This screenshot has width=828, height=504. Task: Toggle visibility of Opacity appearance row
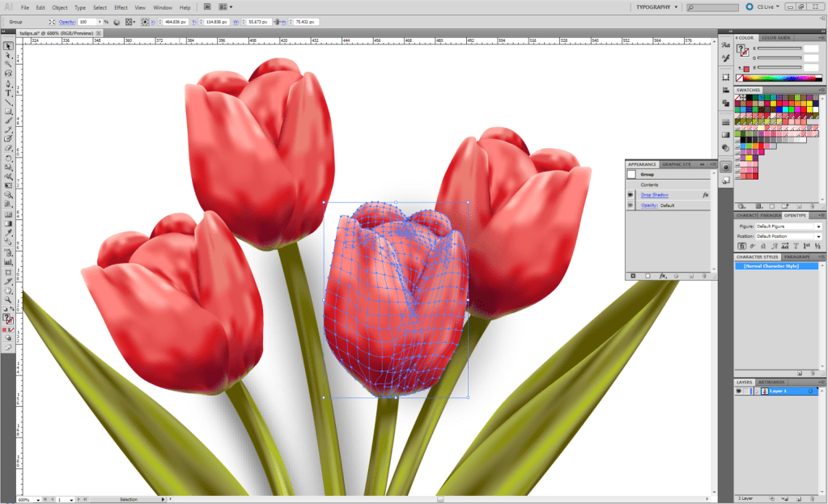pos(631,205)
